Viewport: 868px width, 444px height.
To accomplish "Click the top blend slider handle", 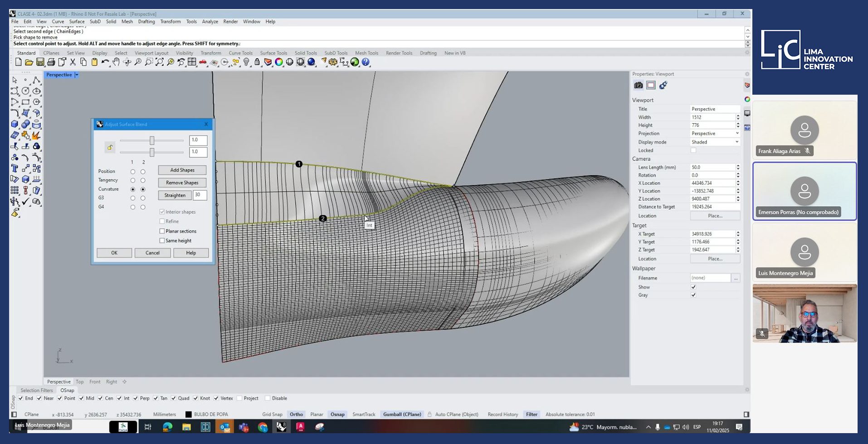I will [x=152, y=140].
